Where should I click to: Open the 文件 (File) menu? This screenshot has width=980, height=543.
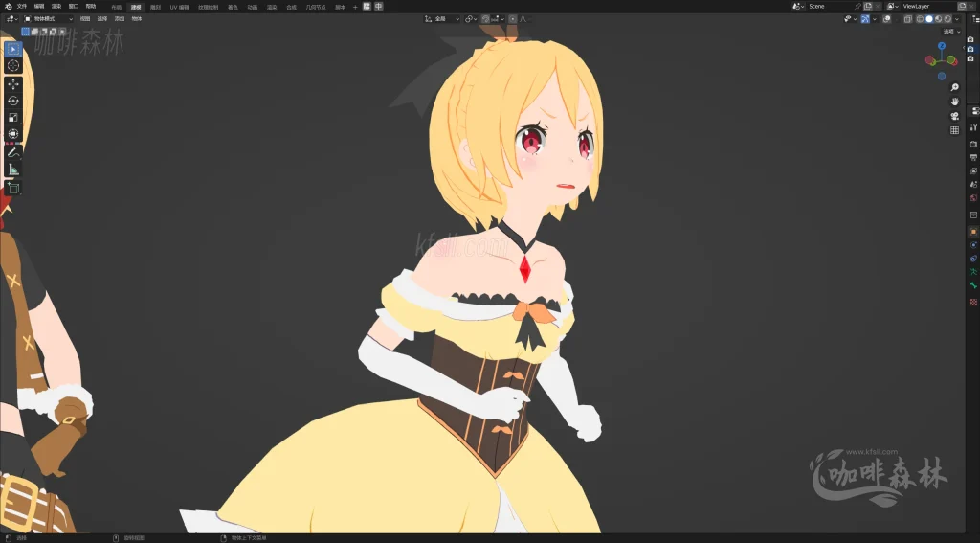22,7
